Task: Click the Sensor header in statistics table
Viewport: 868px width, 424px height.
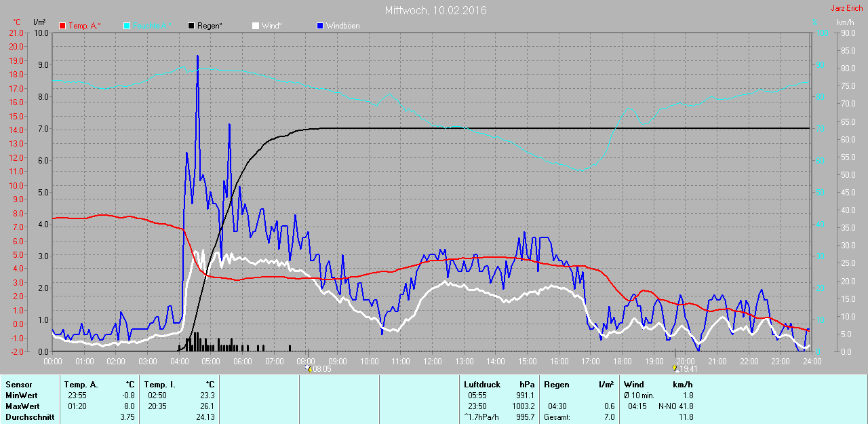Action: [19, 385]
